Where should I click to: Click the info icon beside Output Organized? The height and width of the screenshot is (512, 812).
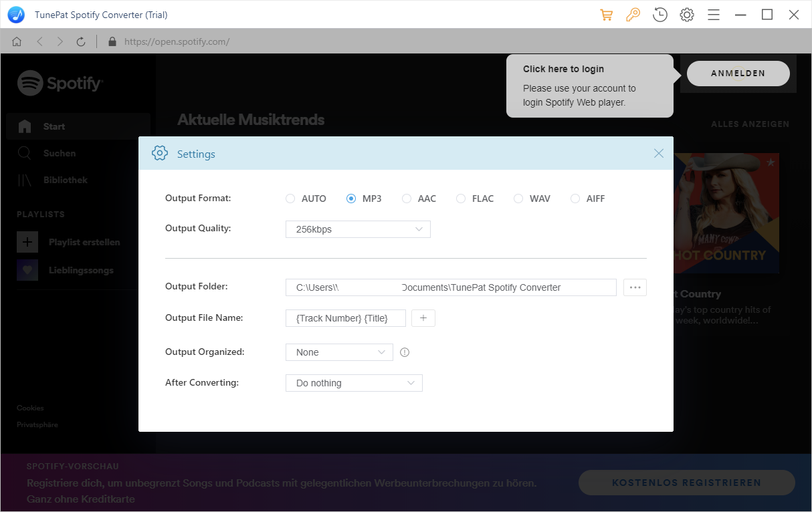pyautogui.click(x=404, y=352)
